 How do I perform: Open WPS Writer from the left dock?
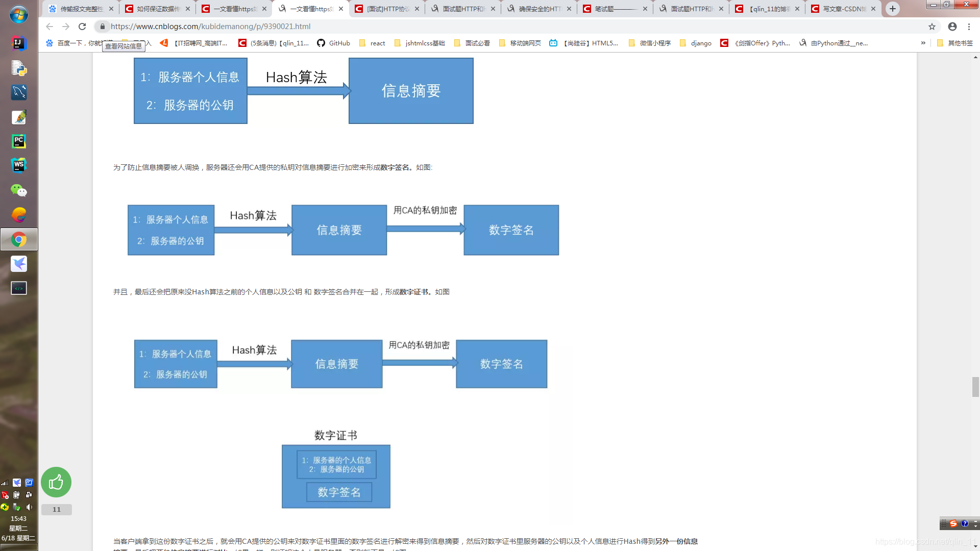[x=19, y=165]
